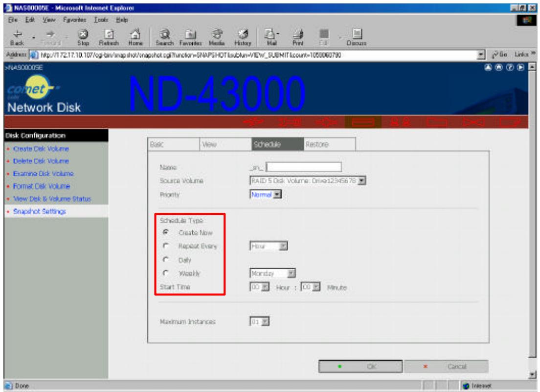540x392 pixels.
Task: Switch to the Schedule tab
Action: [277, 144]
